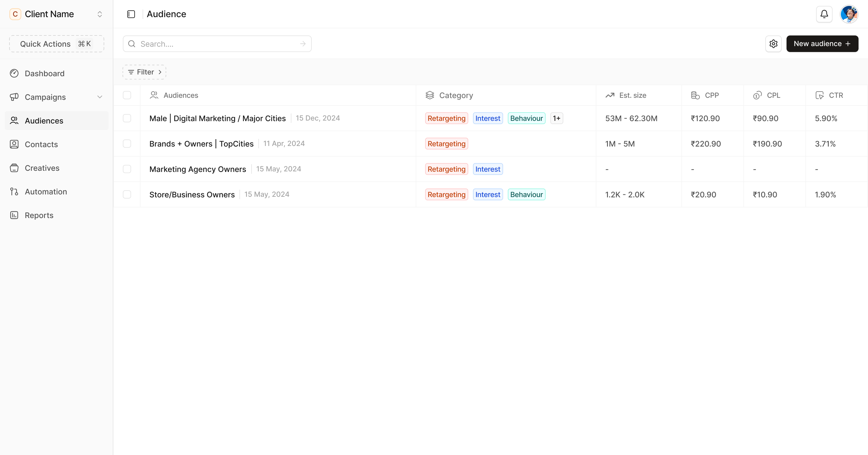The width and height of the screenshot is (868, 455).
Task: Click the Est. size trend icon
Action: [610, 95]
